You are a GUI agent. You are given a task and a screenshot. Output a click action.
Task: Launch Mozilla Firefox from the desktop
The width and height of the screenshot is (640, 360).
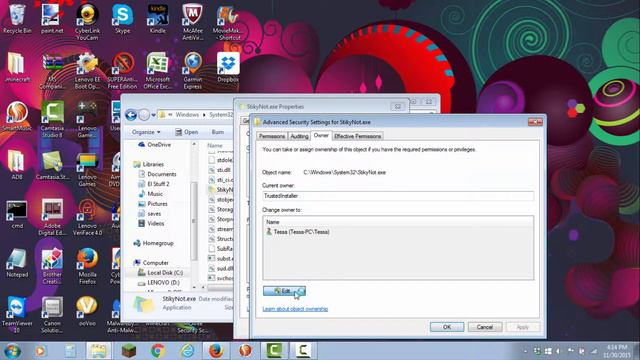point(87,266)
